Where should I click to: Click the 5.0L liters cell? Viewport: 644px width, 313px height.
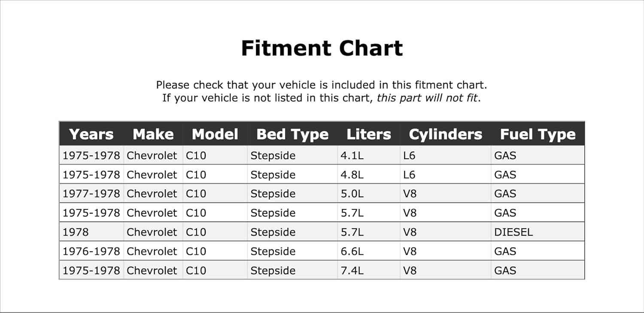pos(352,194)
